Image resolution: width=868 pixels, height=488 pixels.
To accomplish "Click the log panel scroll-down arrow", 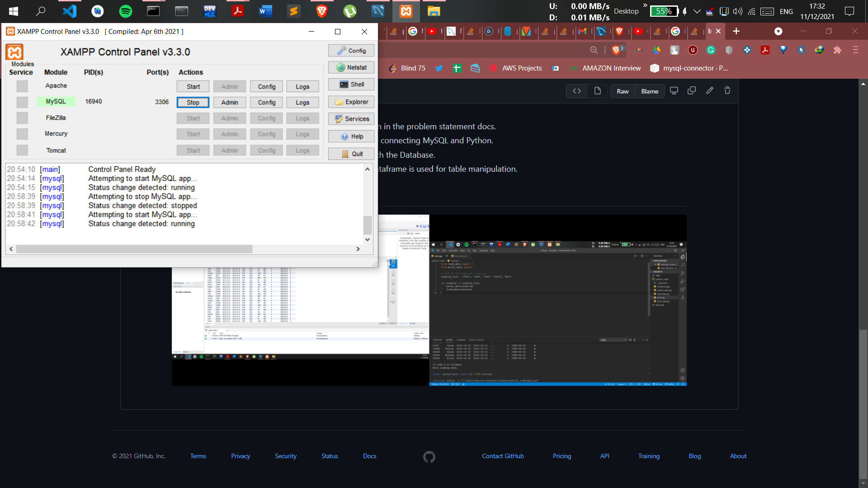I will tap(368, 239).
